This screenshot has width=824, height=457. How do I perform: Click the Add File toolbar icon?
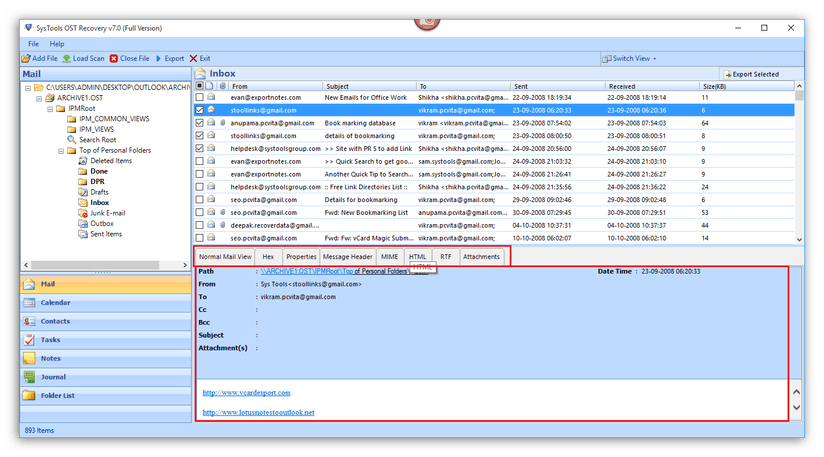tap(26, 58)
